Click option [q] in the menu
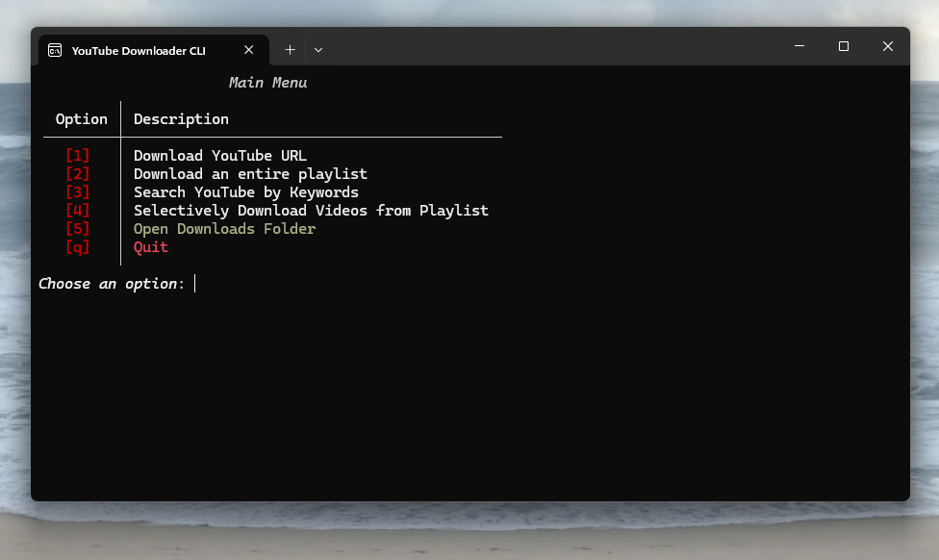 click(x=77, y=247)
